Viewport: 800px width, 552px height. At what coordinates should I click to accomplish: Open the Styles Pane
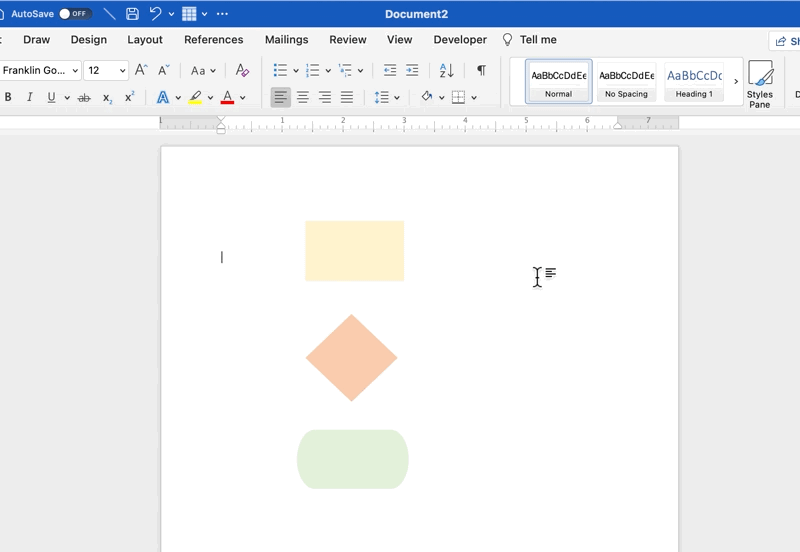(760, 83)
